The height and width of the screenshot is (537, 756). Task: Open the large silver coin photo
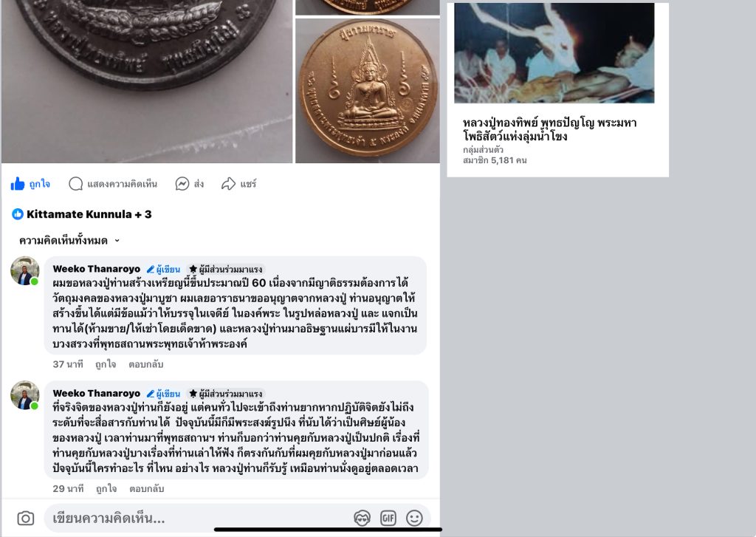coord(147,81)
